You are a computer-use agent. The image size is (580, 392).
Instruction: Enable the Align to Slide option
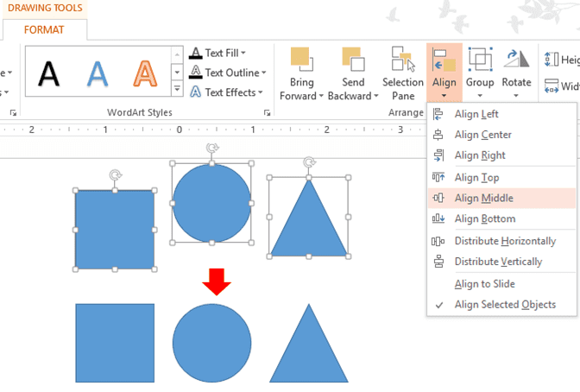tap(501, 284)
